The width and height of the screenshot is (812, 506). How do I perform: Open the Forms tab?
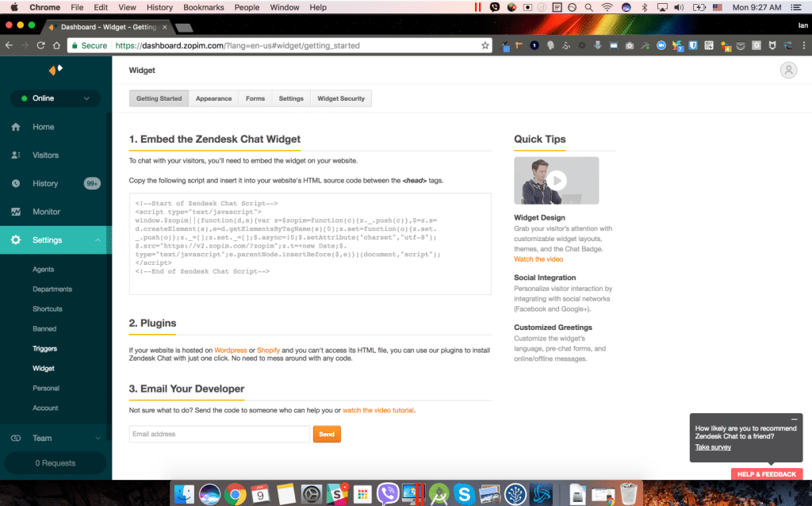click(255, 98)
